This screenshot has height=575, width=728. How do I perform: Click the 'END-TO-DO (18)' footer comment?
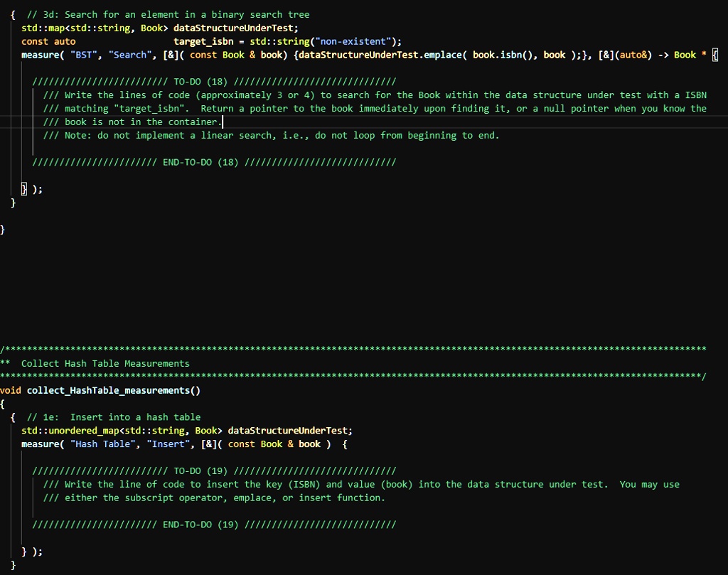214,163
